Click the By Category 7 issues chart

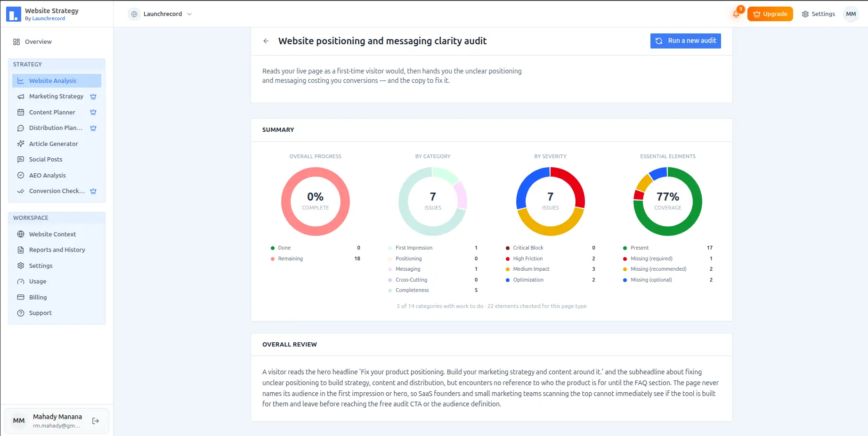[433, 202]
